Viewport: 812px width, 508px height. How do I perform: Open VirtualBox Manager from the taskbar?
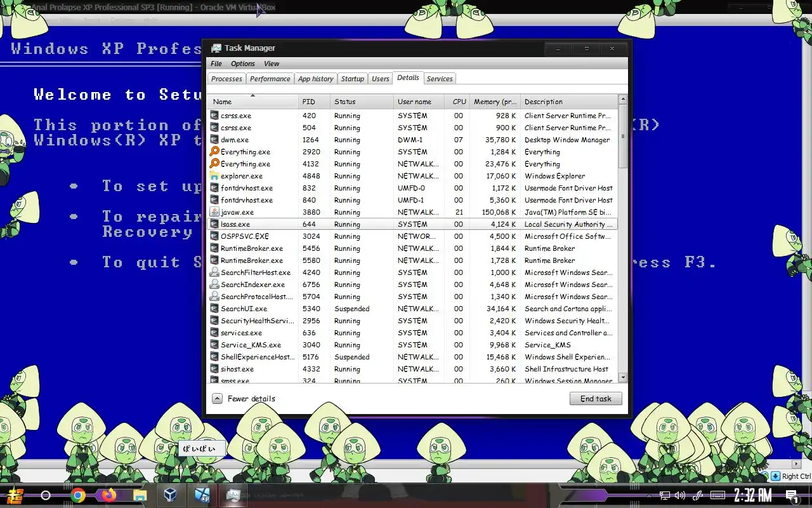[x=170, y=495]
